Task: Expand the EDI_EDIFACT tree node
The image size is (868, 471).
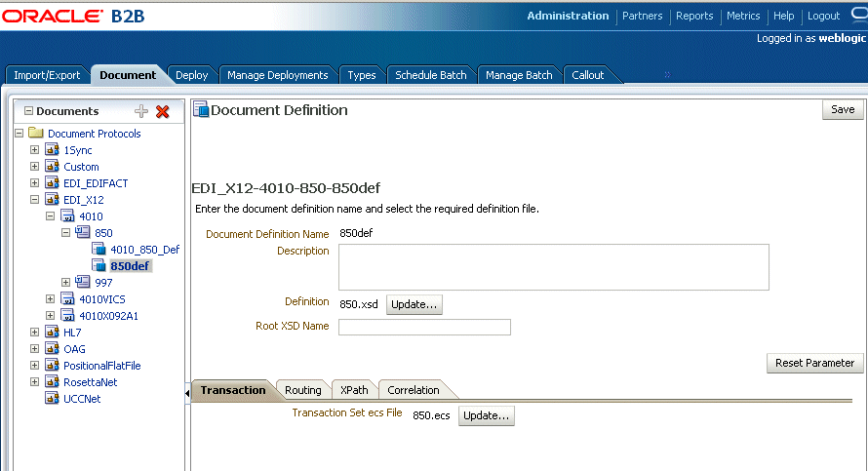Action: pos(34,183)
